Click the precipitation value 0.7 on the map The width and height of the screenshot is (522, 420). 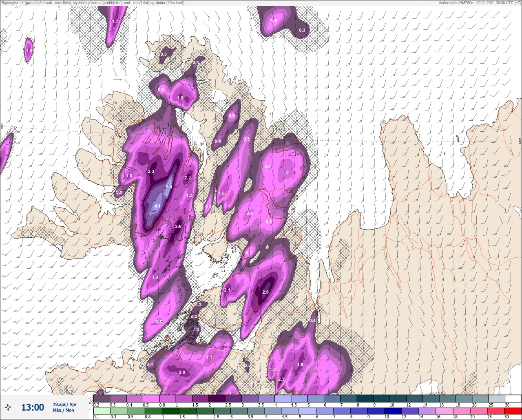pos(248,253)
